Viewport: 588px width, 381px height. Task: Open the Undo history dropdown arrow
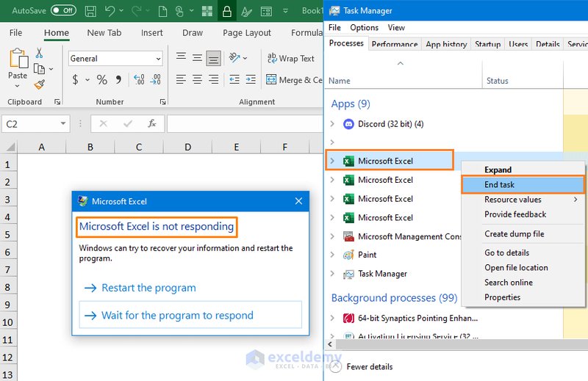coord(121,10)
